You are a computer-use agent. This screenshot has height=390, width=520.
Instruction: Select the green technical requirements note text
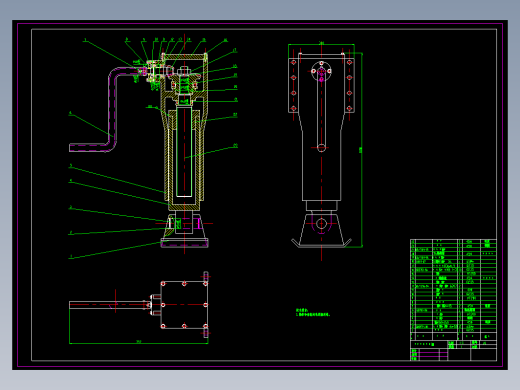[313, 312]
